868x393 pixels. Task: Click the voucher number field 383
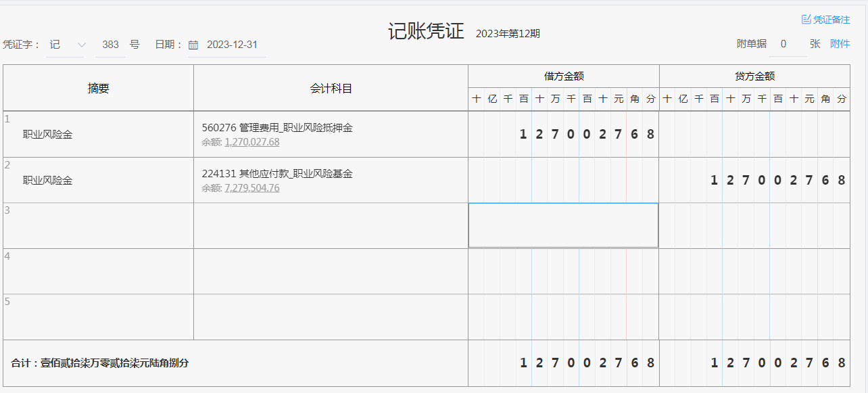pyautogui.click(x=110, y=45)
